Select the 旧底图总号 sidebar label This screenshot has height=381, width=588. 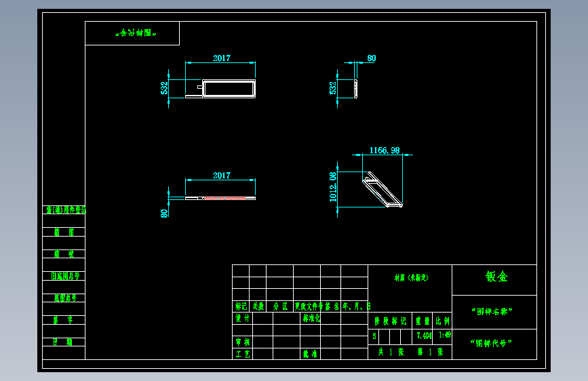tap(65, 276)
